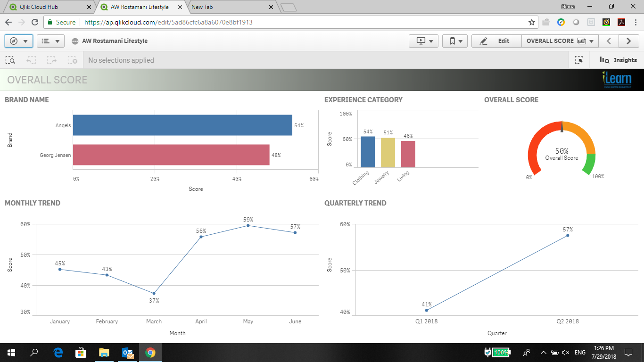644x362 pixels.
Task: Open smart search in selections bar
Action: pyautogui.click(x=10, y=60)
